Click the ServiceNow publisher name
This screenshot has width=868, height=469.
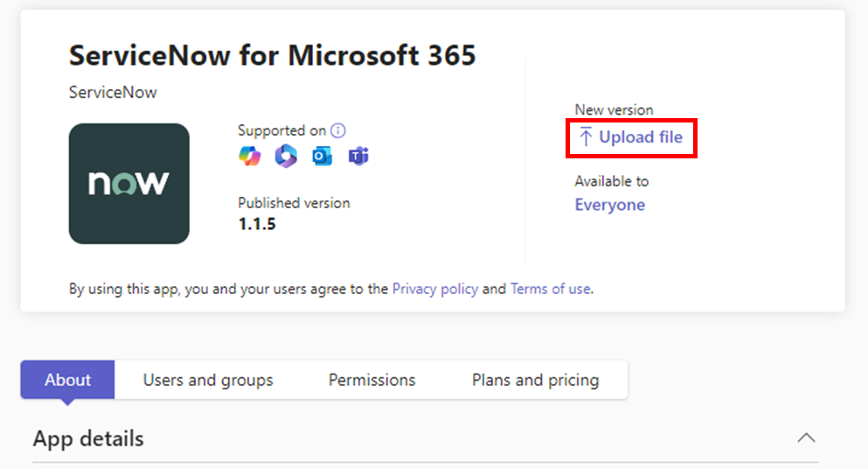pyautogui.click(x=113, y=92)
